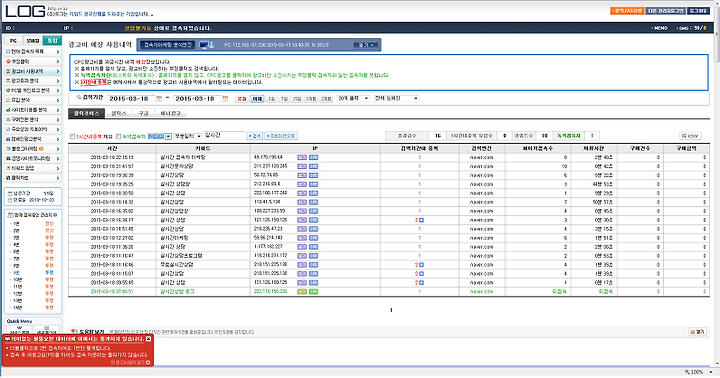
Task: Open the highlighted blue filter field dropdown
Action: click(159, 136)
